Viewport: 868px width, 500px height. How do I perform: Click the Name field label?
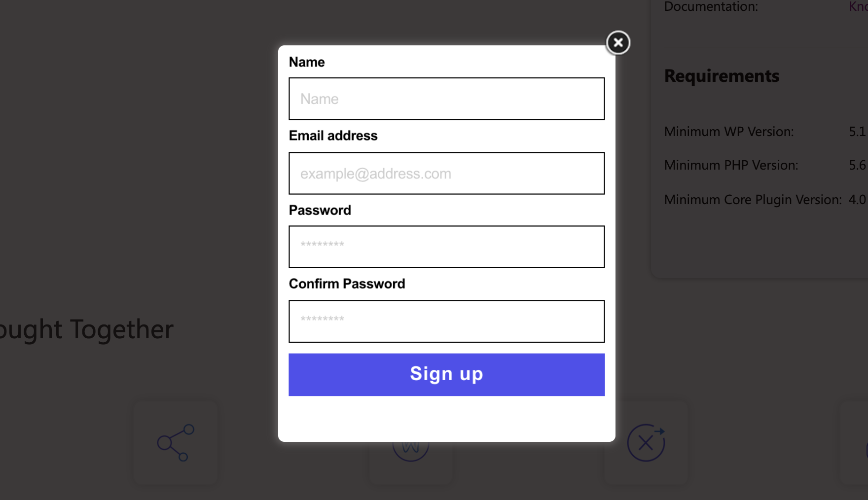point(307,62)
